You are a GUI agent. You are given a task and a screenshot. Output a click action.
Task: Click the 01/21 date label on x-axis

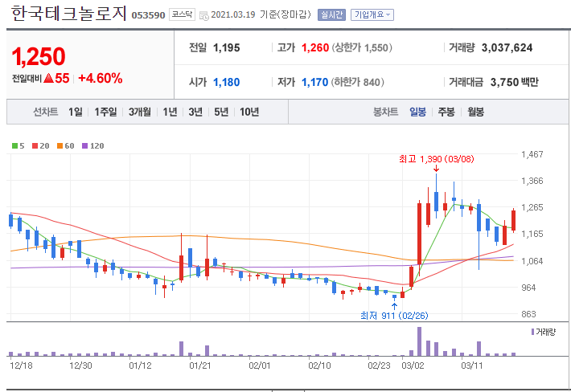(200, 365)
